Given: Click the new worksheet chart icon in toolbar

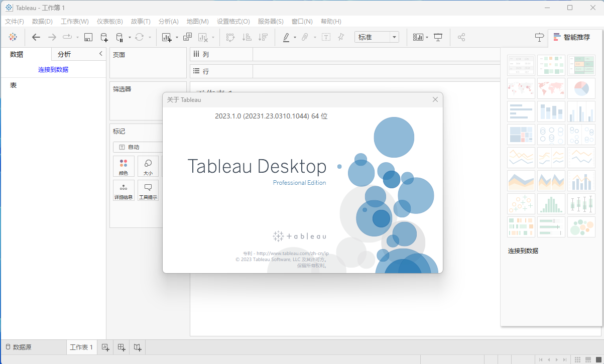Looking at the screenshot, I should point(167,37).
